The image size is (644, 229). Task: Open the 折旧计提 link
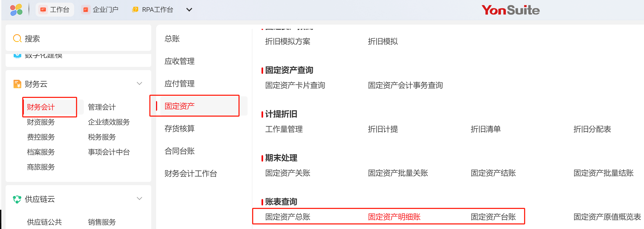[x=383, y=129]
